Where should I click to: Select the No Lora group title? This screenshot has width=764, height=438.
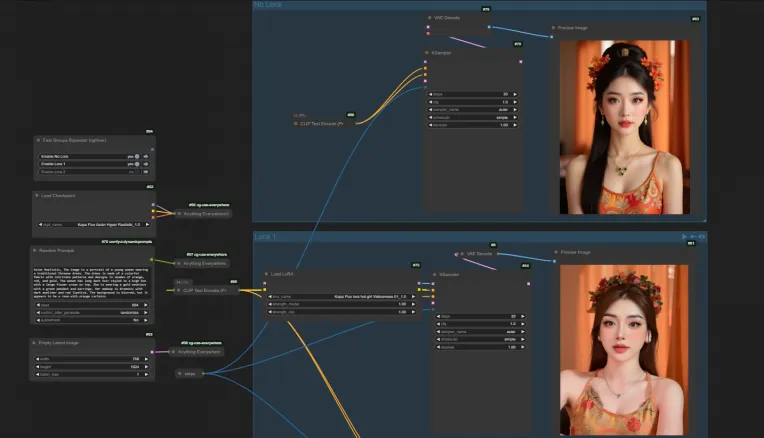(268, 5)
